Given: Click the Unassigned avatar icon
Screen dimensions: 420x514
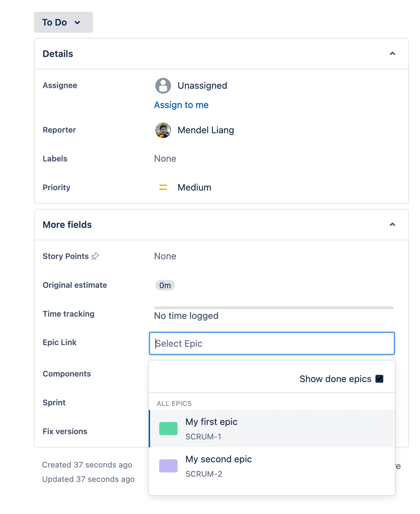Looking at the screenshot, I should 163,86.
